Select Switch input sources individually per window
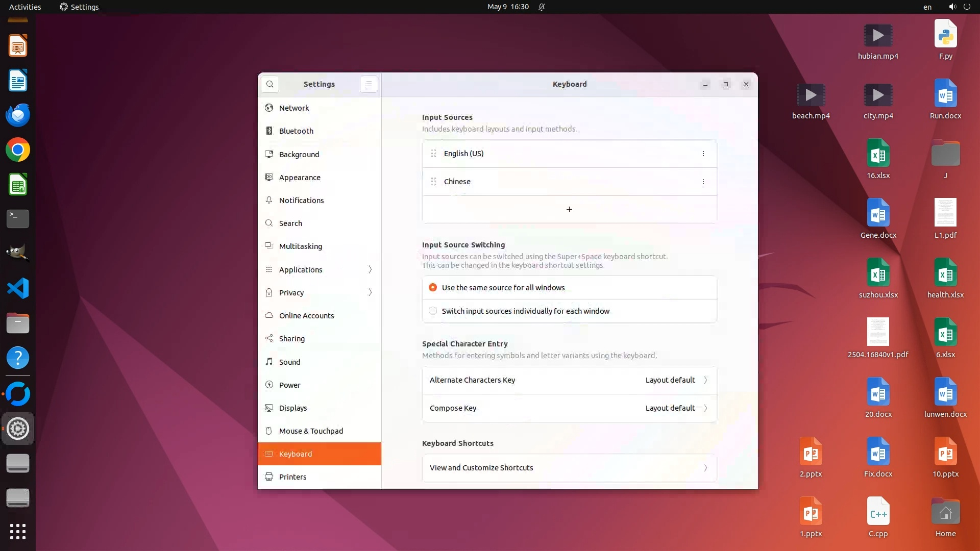Image resolution: width=980 pixels, height=551 pixels. click(x=433, y=311)
